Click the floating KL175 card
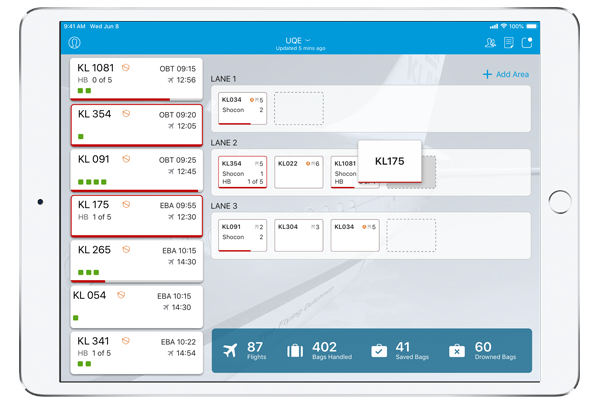Image resolution: width=600 pixels, height=401 pixels. pyautogui.click(x=390, y=161)
